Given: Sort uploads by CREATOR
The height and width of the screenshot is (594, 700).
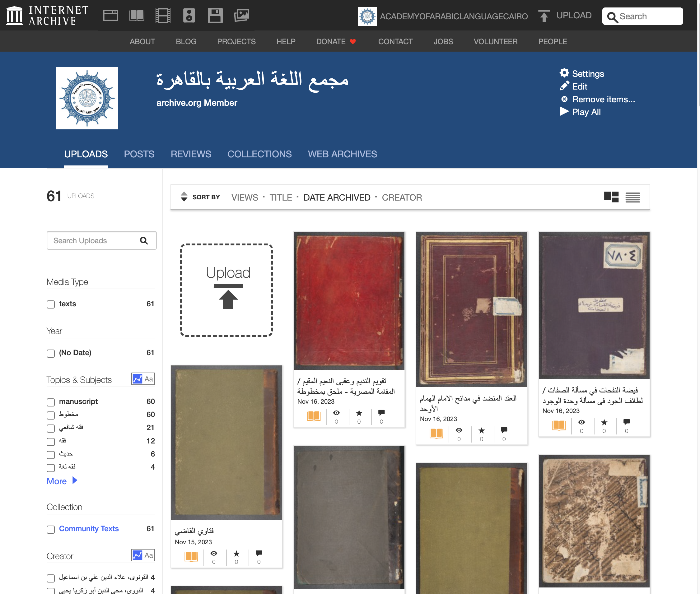Looking at the screenshot, I should point(402,197).
